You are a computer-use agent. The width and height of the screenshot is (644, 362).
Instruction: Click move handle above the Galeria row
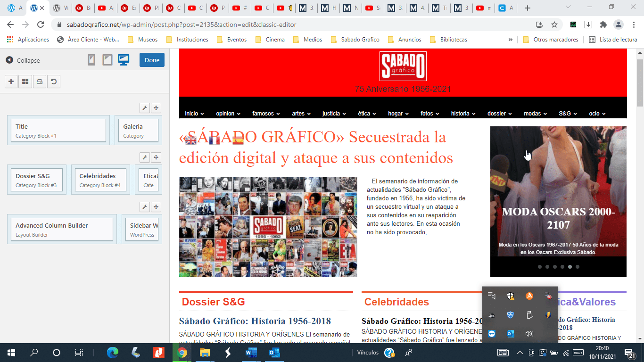pos(156,108)
